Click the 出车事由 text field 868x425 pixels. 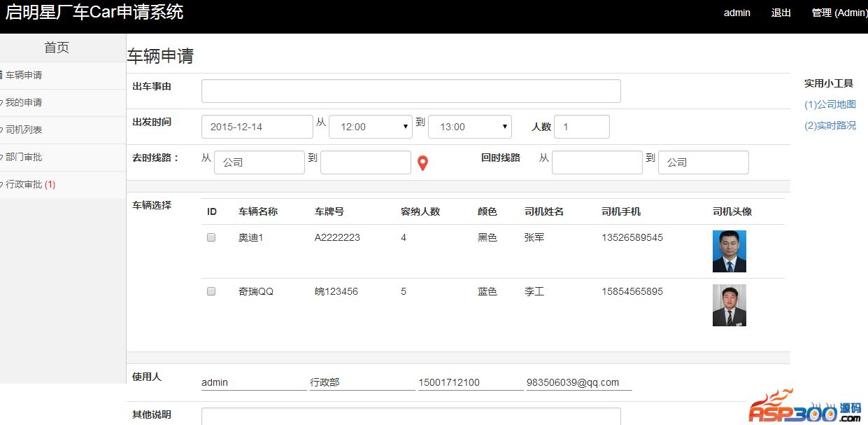[411, 91]
